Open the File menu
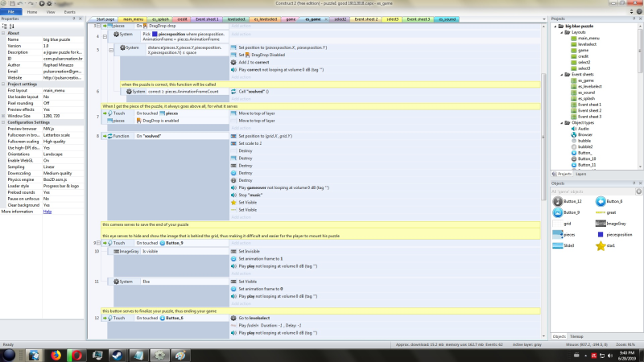This screenshot has width=644, height=362. (11, 12)
